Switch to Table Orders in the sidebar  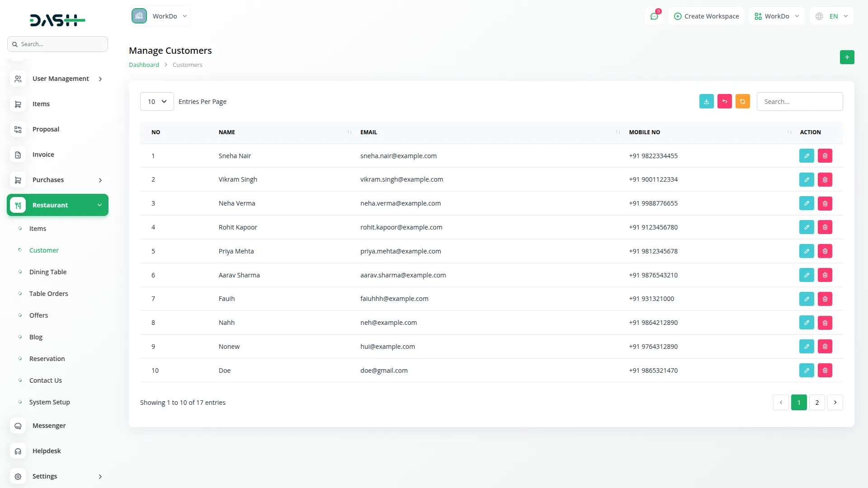click(x=48, y=293)
